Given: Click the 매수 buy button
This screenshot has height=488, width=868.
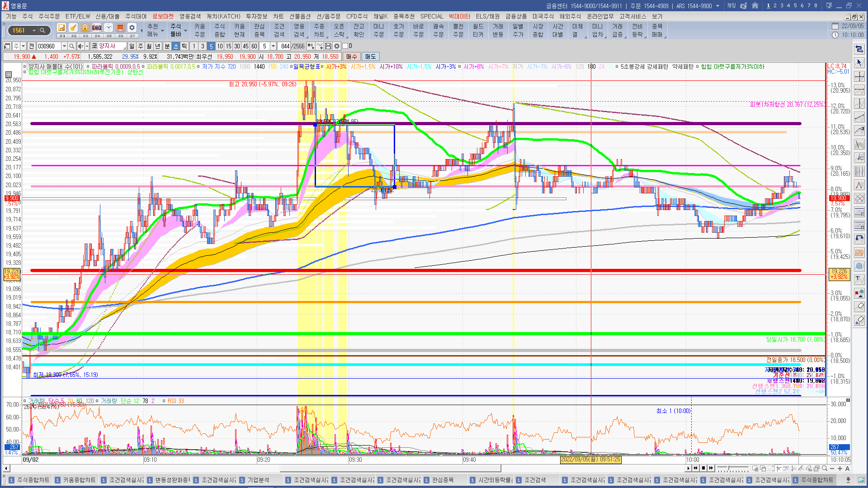Looking at the screenshot, I should [x=351, y=56].
